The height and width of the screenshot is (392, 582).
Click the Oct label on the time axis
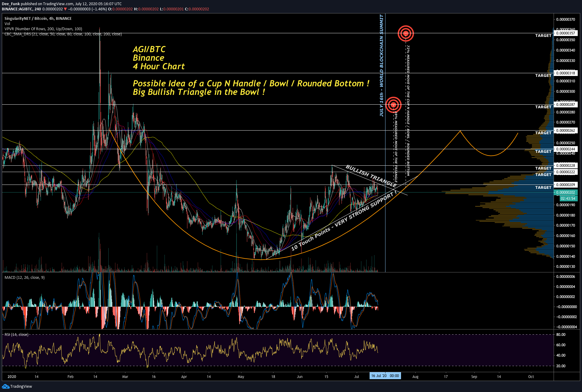tap(531, 376)
